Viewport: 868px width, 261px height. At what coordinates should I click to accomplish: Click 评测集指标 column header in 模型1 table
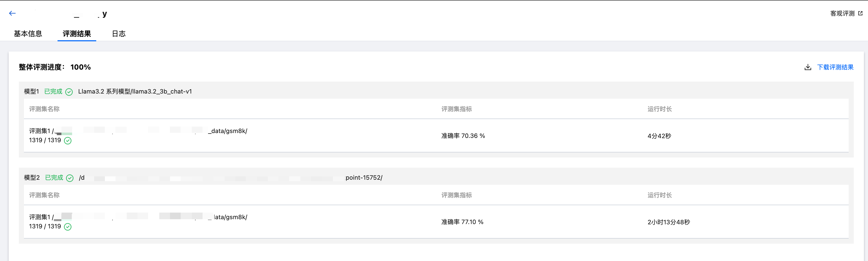pyautogui.click(x=456, y=109)
